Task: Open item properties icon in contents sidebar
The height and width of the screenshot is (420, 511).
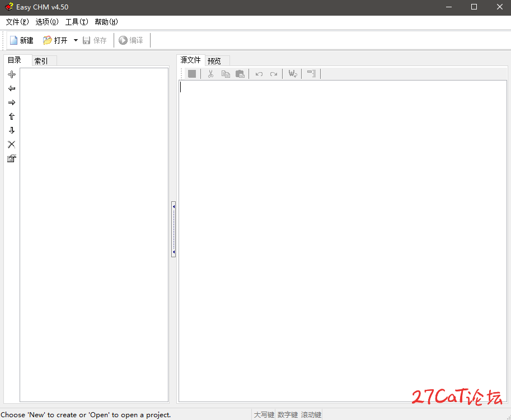Action: [x=12, y=158]
